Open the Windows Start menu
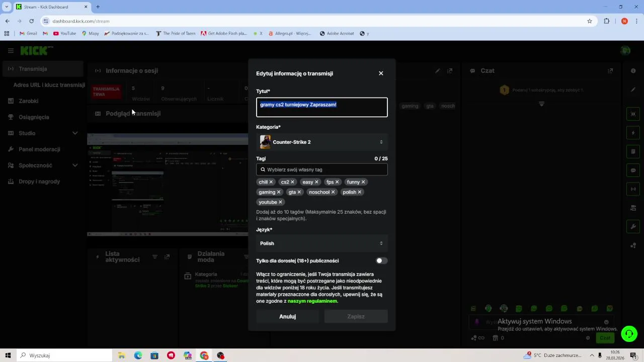Image resolution: width=644 pixels, height=362 pixels. pos(8,355)
